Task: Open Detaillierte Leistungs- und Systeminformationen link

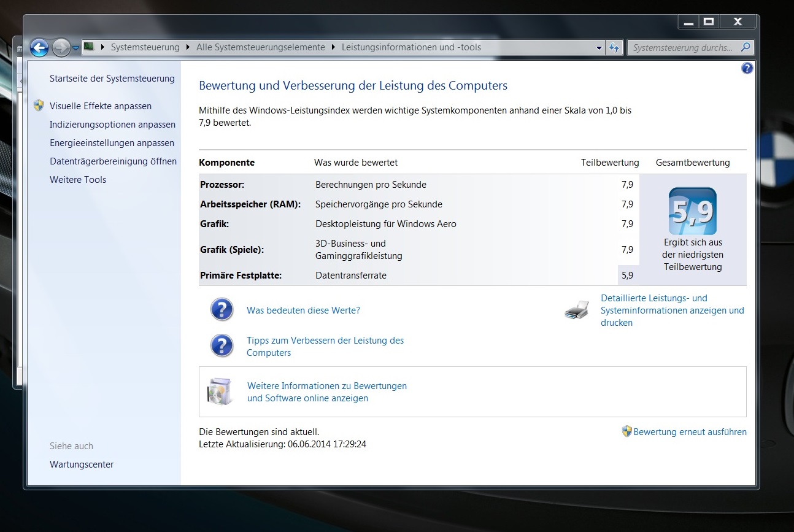Action: [x=673, y=310]
